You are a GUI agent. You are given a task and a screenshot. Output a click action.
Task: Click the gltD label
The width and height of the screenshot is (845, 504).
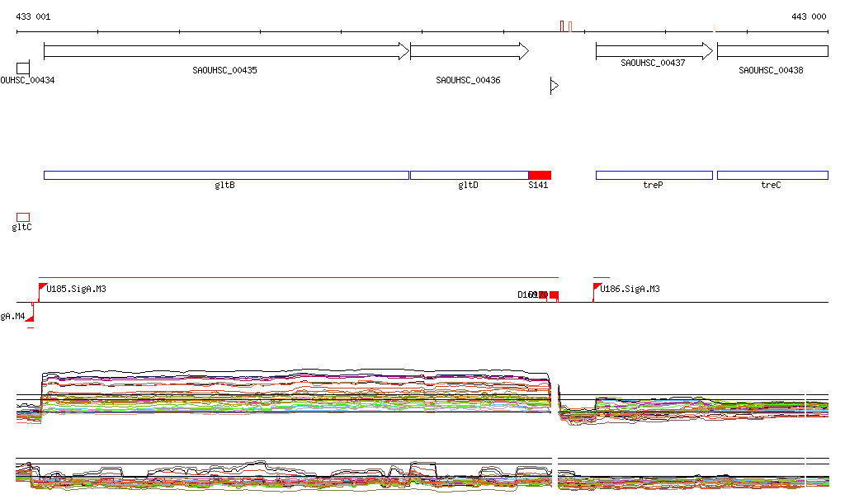point(468,186)
